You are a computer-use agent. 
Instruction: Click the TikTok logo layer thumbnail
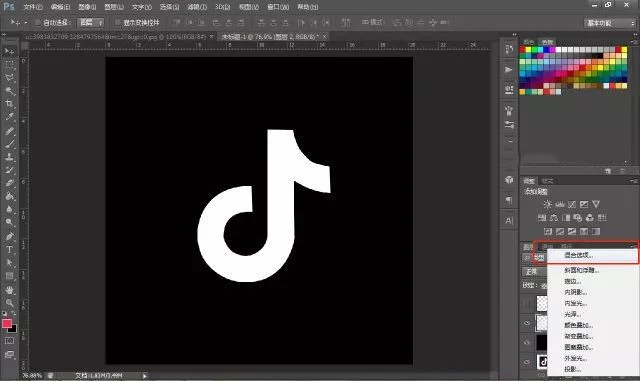point(542,361)
